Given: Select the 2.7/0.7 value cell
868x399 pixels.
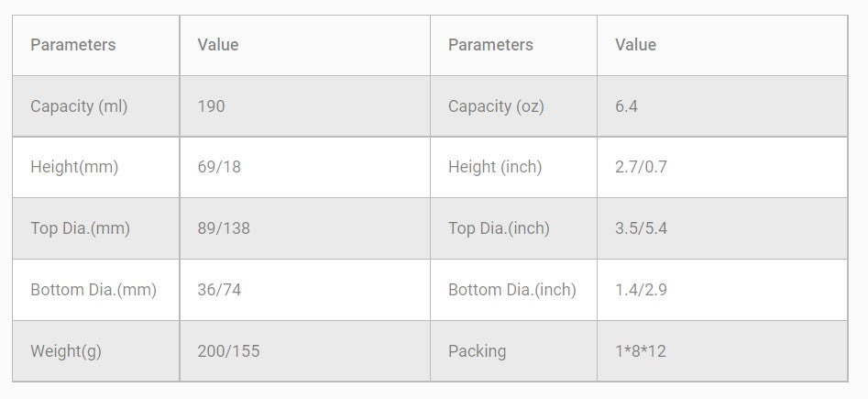Looking at the screenshot, I should coord(641,167).
